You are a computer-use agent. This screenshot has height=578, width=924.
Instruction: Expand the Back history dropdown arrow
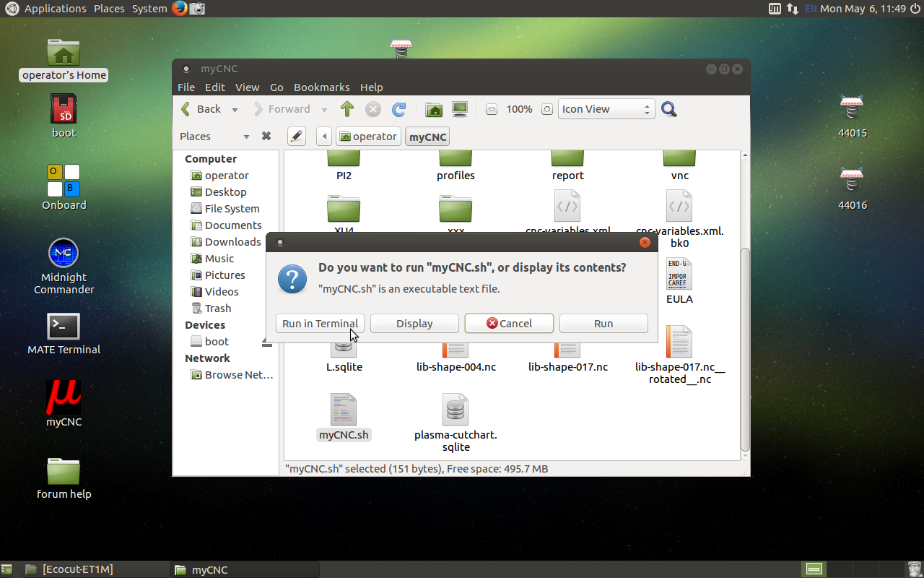coord(235,110)
